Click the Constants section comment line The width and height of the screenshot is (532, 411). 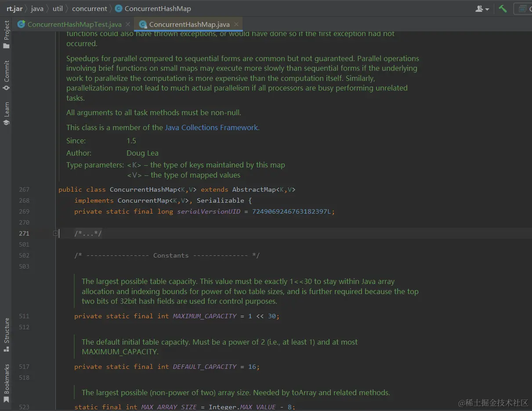tap(167, 255)
